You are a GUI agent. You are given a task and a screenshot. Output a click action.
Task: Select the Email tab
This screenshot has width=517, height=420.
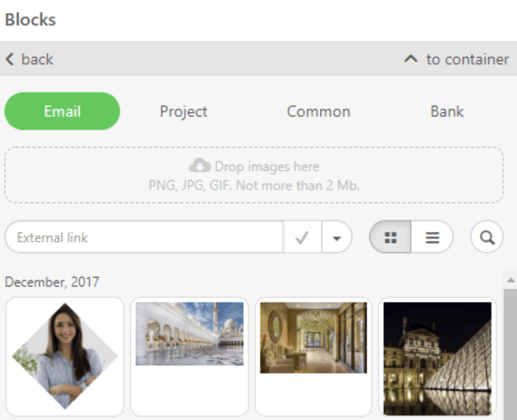pyautogui.click(x=62, y=111)
